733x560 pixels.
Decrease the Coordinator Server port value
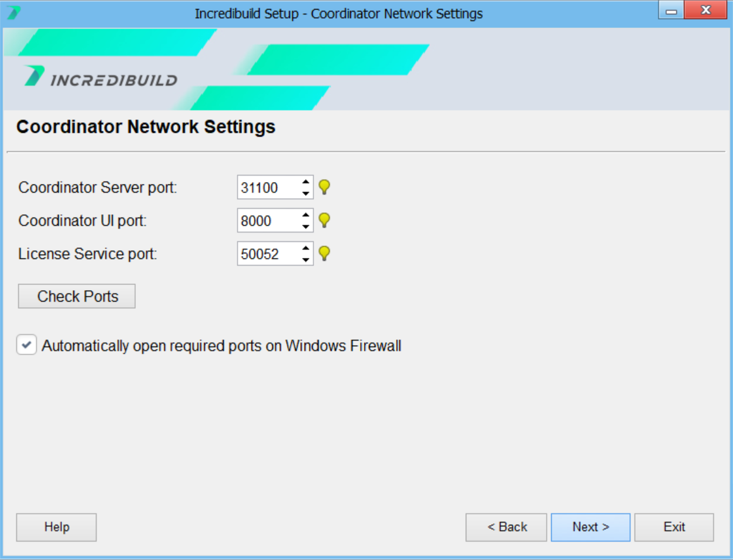[306, 193]
